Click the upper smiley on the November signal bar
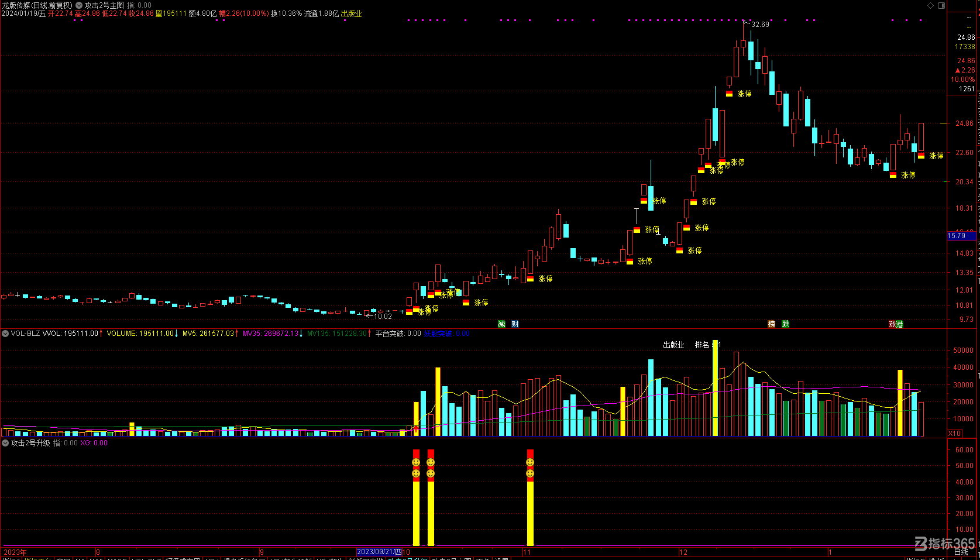 [x=530, y=462]
